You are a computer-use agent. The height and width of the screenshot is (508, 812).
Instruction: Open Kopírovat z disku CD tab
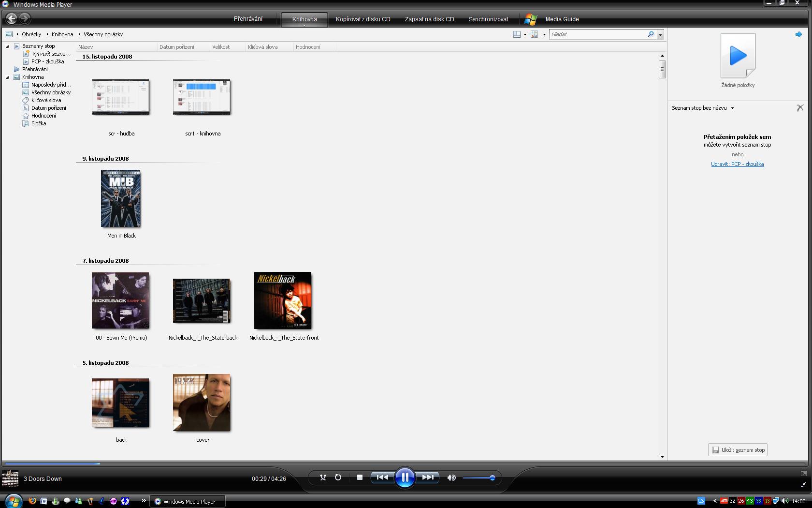(x=363, y=19)
